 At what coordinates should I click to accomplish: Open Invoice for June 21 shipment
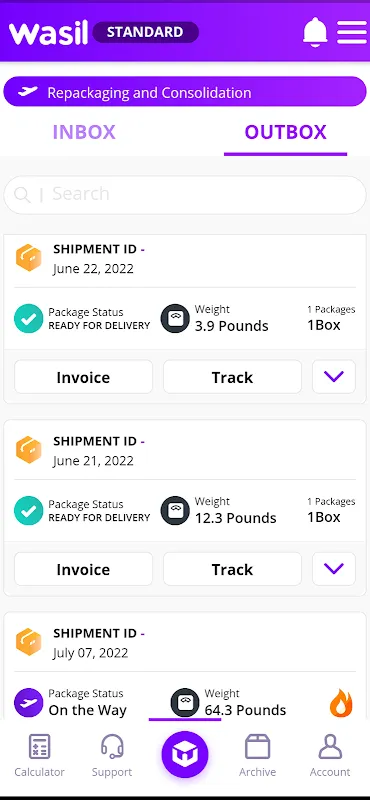click(x=83, y=569)
